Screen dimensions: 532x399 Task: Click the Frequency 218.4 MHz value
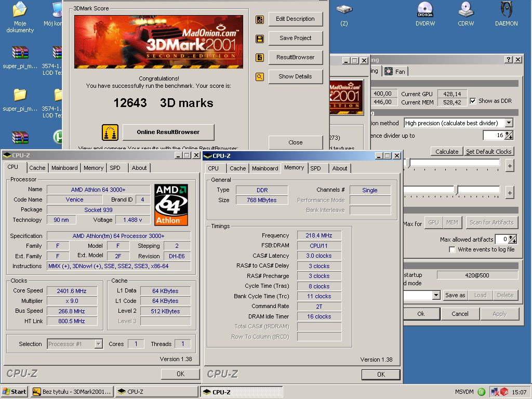(319, 235)
